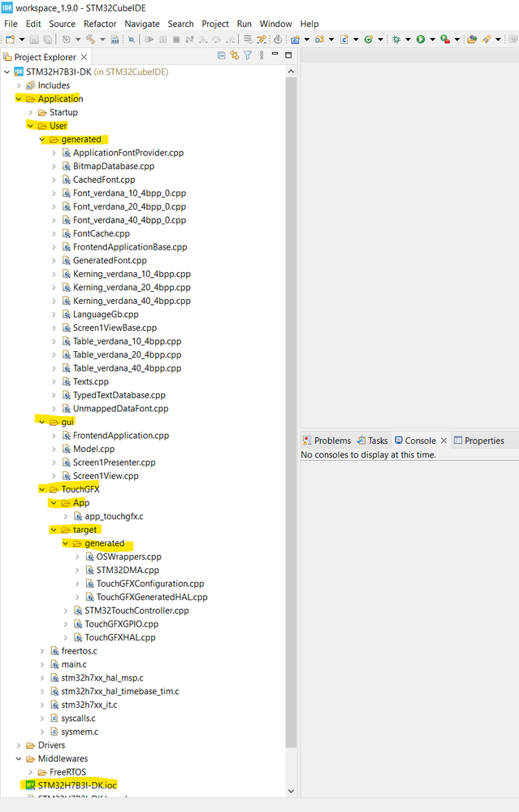The width and height of the screenshot is (519, 812).
Task: Open dropdown arrow beside Run icon
Action: (432, 39)
